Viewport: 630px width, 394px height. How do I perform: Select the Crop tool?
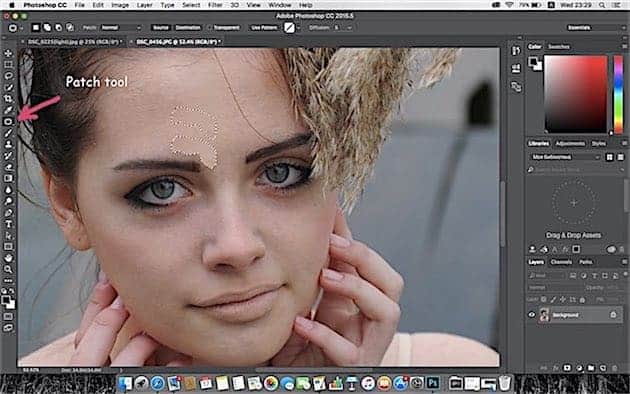[8, 98]
